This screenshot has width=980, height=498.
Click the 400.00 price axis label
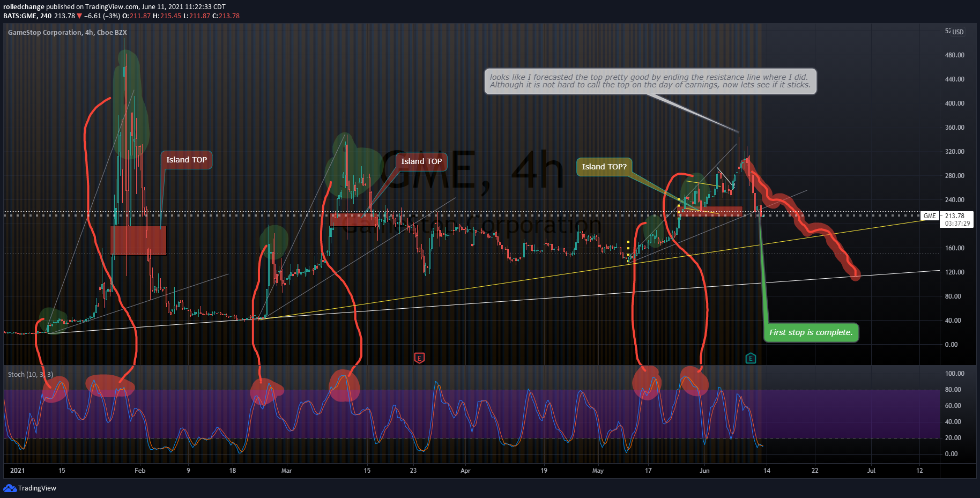(x=954, y=103)
